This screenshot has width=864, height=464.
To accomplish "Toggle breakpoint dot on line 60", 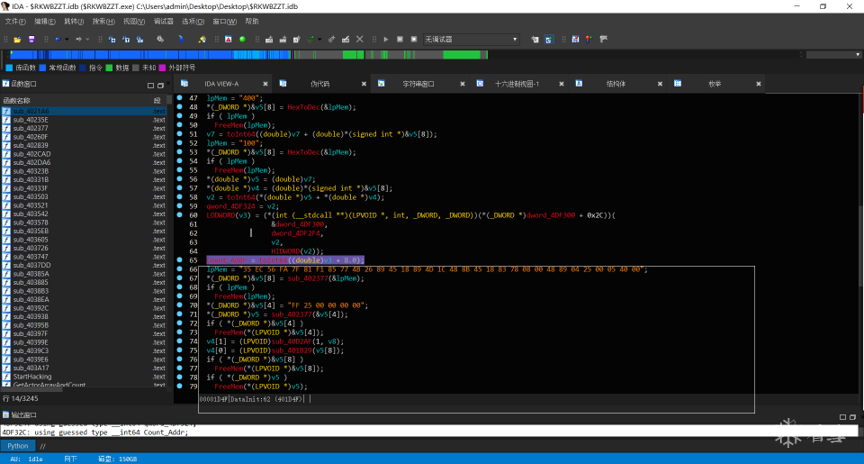I will [180, 215].
